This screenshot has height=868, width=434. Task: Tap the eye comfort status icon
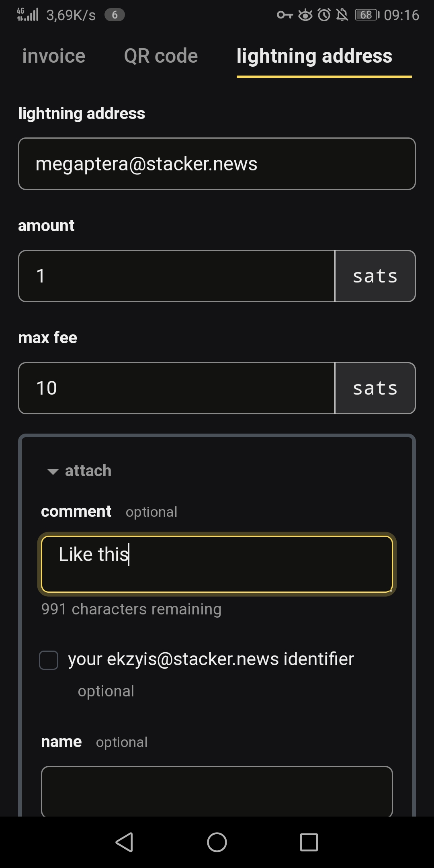pos(305,15)
